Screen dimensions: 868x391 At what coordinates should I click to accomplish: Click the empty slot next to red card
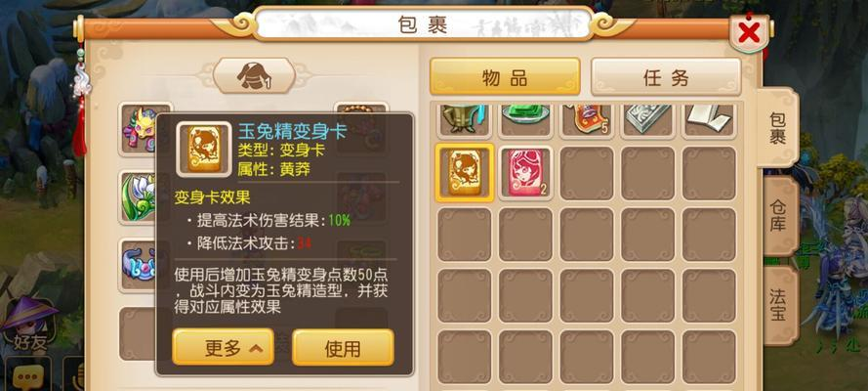pyautogui.click(x=586, y=172)
